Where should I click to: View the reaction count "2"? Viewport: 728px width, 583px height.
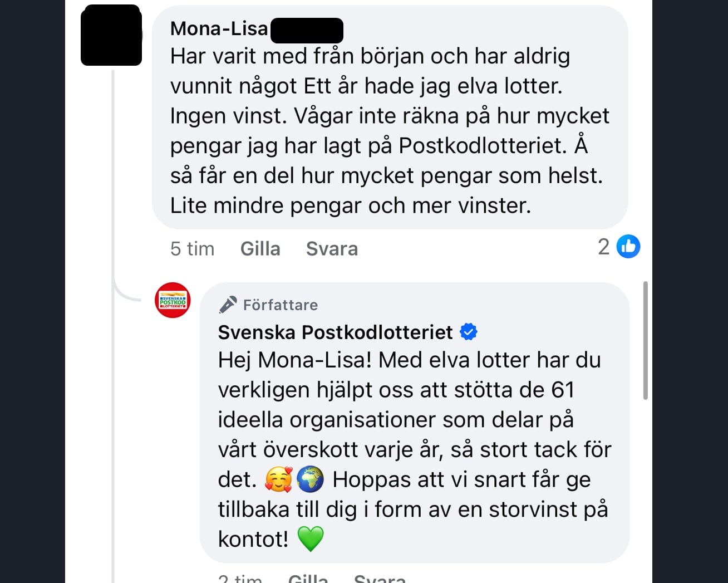pyautogui.click(x=603, y=247)
